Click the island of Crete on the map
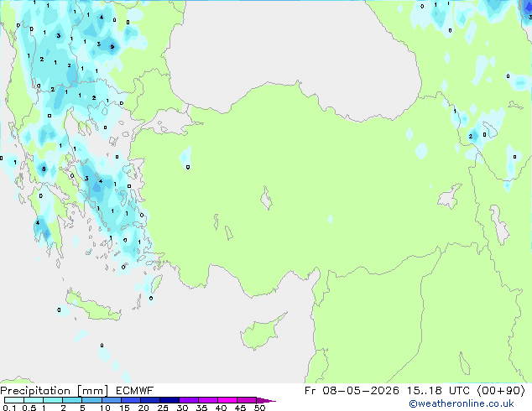 (x=93, y=307)
